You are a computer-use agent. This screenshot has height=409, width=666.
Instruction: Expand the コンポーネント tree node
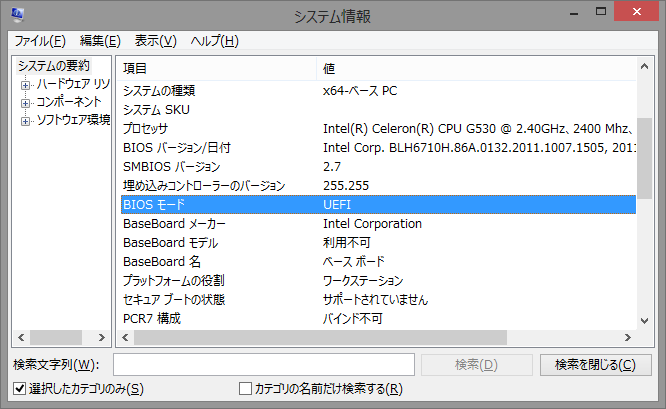25,103
